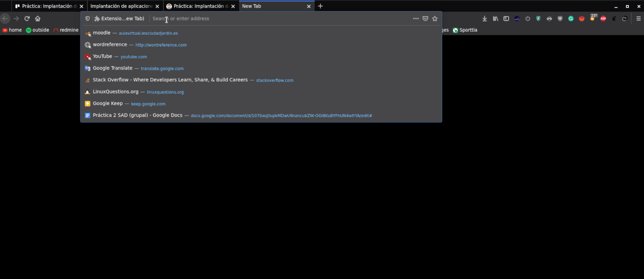Click the Forward navigation arrow
The width and height of the screenshot is (644, 279).
16,19
